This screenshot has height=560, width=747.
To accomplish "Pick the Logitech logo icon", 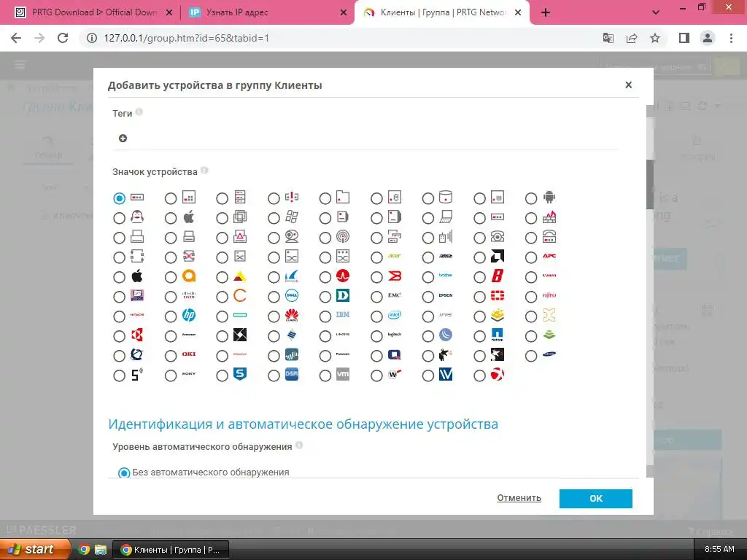I will point(395,335).
